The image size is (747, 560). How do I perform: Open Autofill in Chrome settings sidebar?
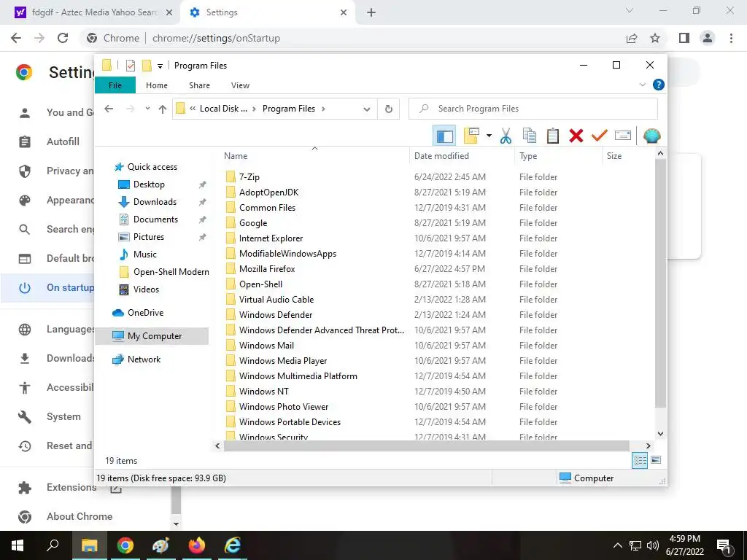tap(63, 142)
